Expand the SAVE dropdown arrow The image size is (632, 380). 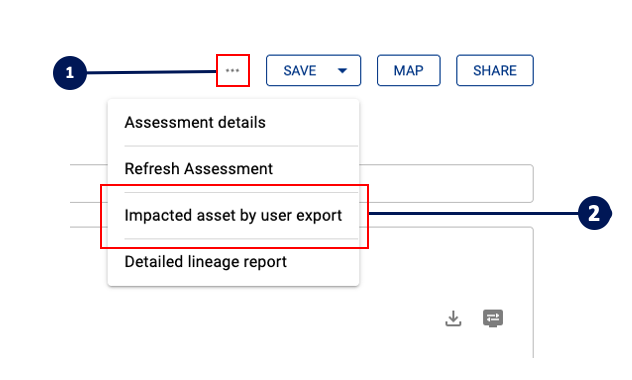(x=342, y=71)
